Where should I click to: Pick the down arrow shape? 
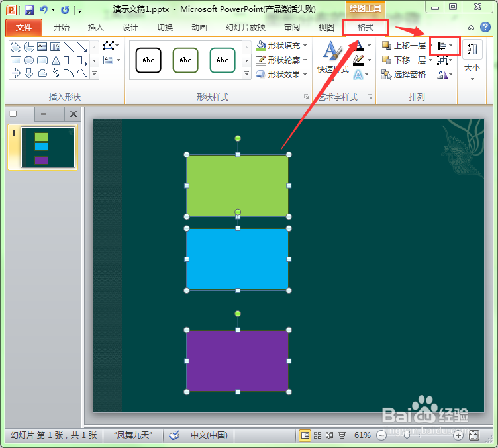pyautogui.click(x=29, y=73)
